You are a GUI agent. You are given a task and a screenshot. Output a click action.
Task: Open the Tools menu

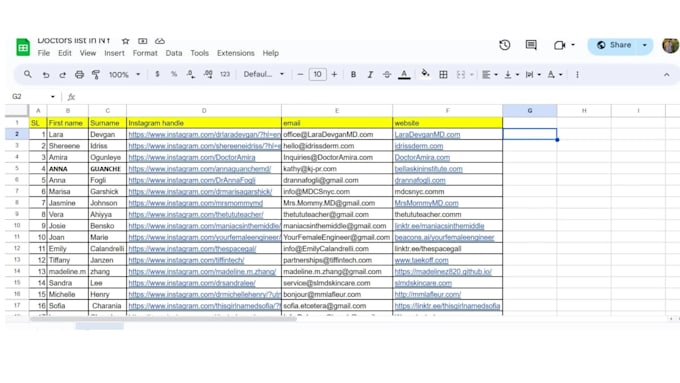point(199,53)
